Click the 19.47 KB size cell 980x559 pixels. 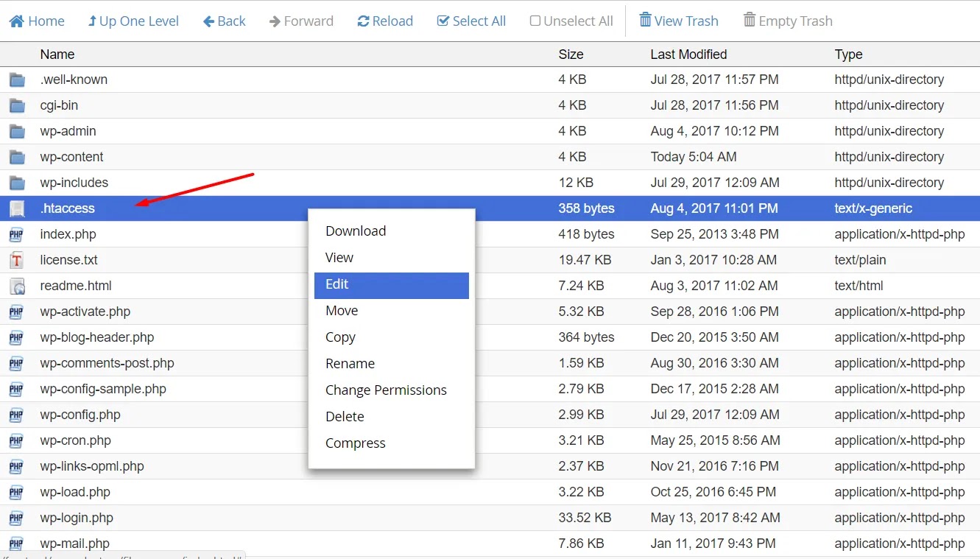pyautogui.click(x=585, y=260)
